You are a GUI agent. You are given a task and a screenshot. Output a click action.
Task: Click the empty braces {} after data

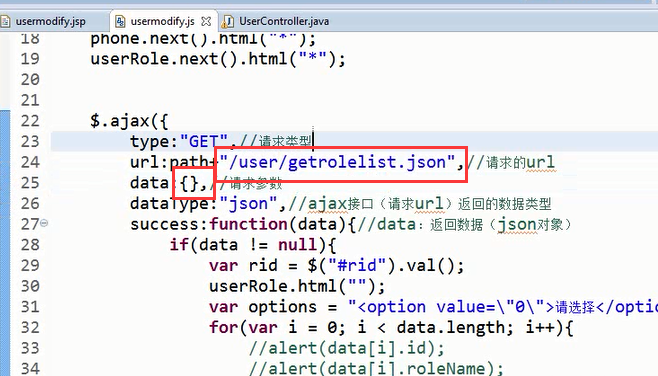pyautogui.click(x=189, y=183)
